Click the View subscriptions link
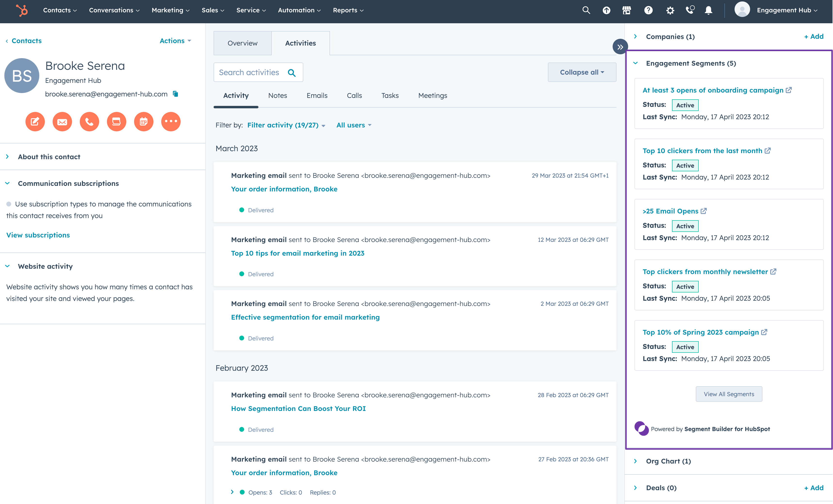 click(x=38, y=235)
